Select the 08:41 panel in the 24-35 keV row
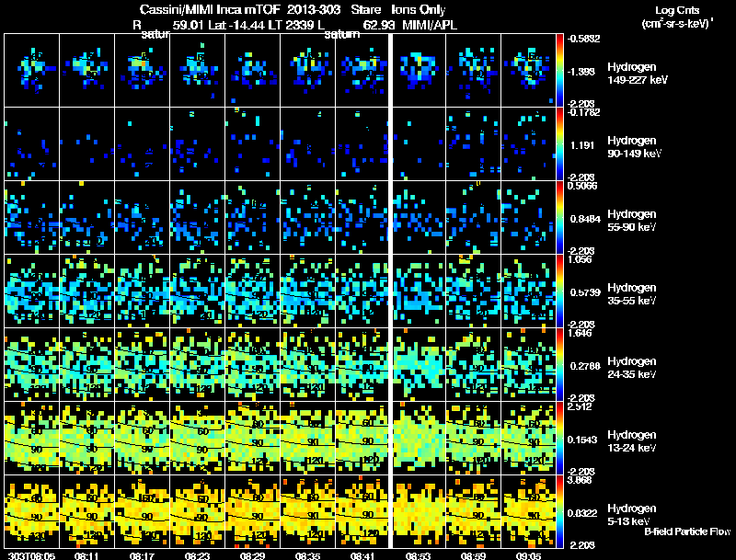The height and width of the screenshot is (560, 736). (362, 364)
